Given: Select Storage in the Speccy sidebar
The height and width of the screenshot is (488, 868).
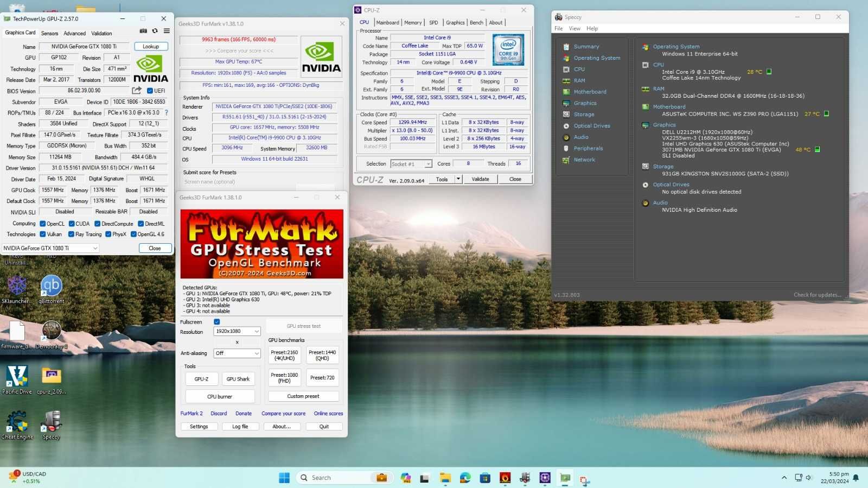Looking at the screenshot, I should click(584, 115).
